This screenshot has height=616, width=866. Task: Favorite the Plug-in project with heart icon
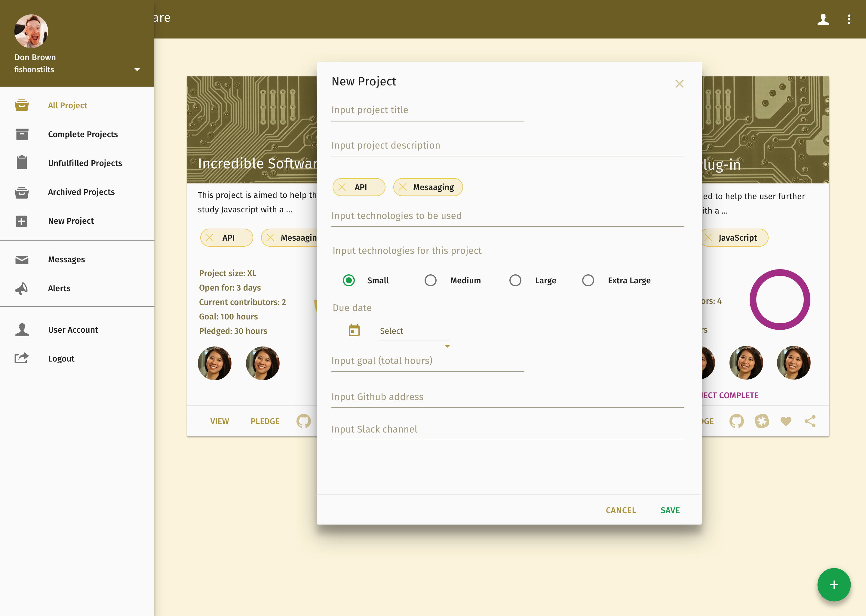(786, 421)
